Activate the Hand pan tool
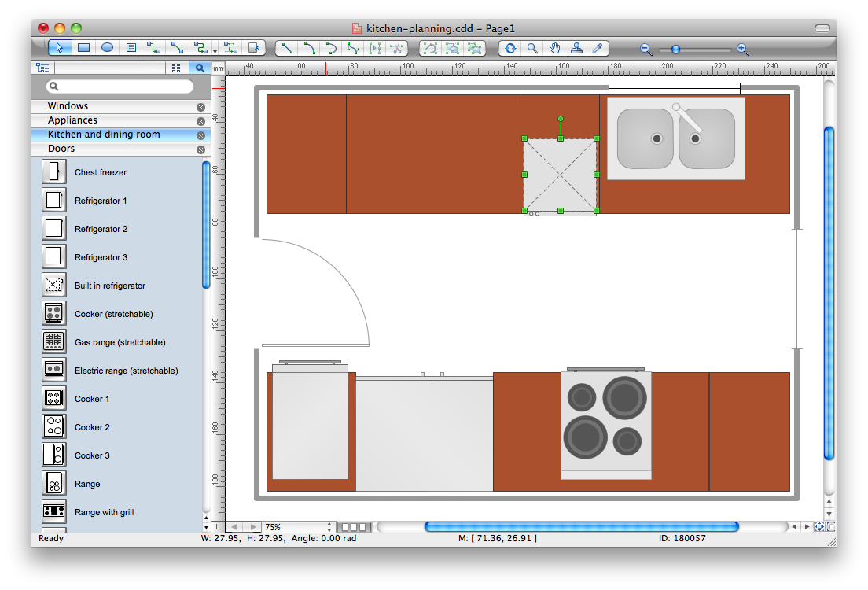This screenshot has height=590, width=868. point(554,48)
